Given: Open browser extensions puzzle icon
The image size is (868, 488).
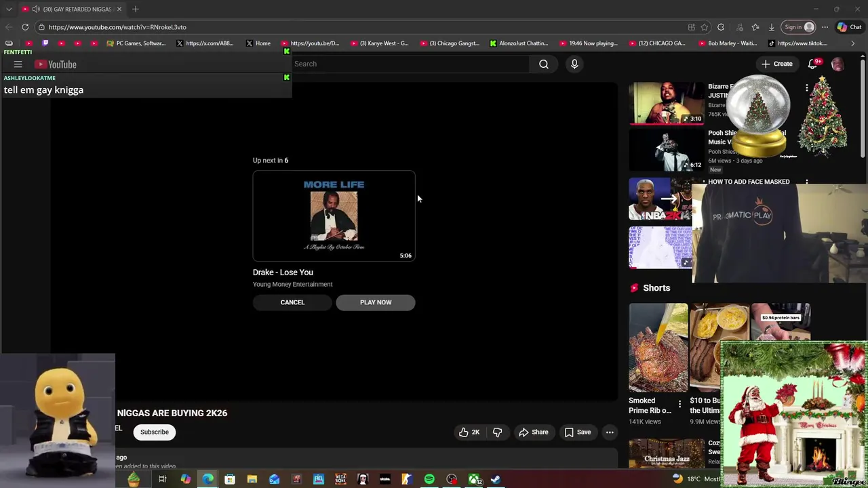Looking at the screenshot, I should 721,27.
